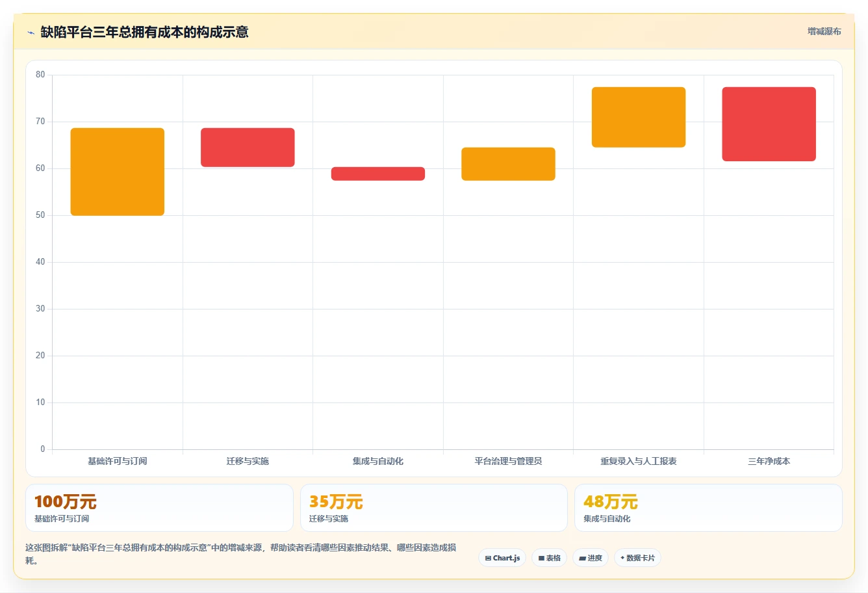Click x-axis label 重复录入与人工报表
The width and height of the screenshot is (868, 593).
(x=639, y=461)
